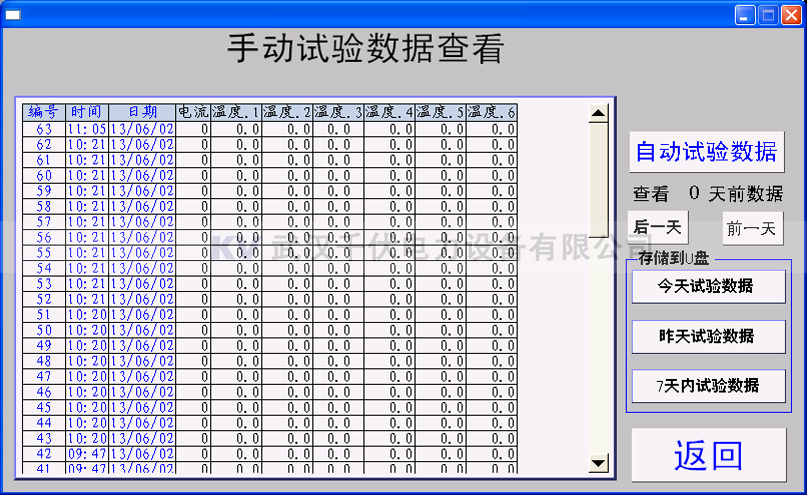Click the window icon in title bar
The image size is (807, 495).
[x=13, y=15]
